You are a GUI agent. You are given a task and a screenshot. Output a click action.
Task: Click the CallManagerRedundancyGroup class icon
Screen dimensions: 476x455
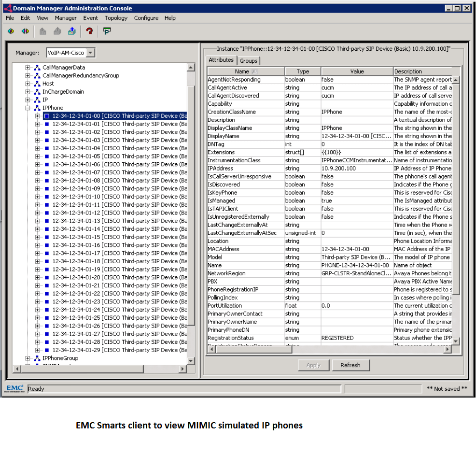click(x=37, y=75)
